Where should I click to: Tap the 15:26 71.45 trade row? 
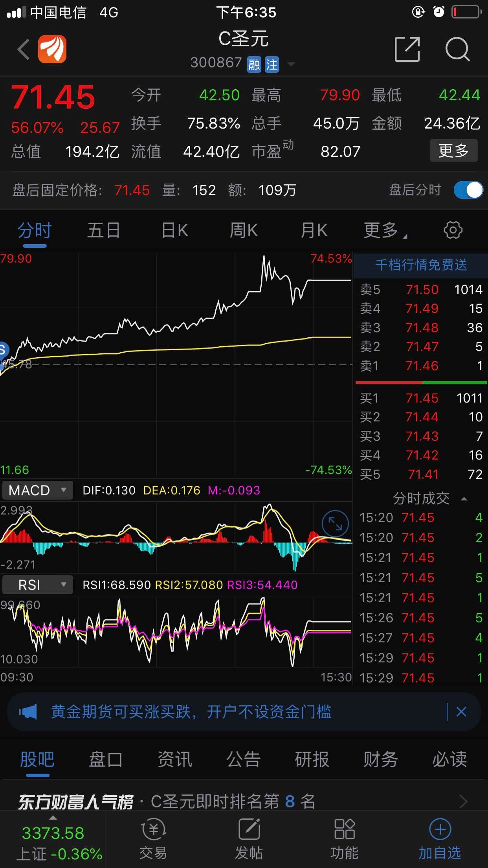tap(421, 618)
